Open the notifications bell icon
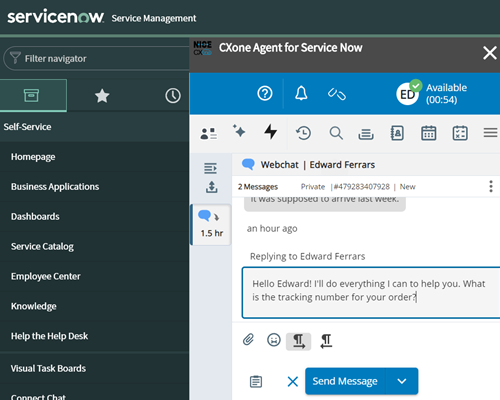Screen dimensions: 500x400 (x=301, y=93)
